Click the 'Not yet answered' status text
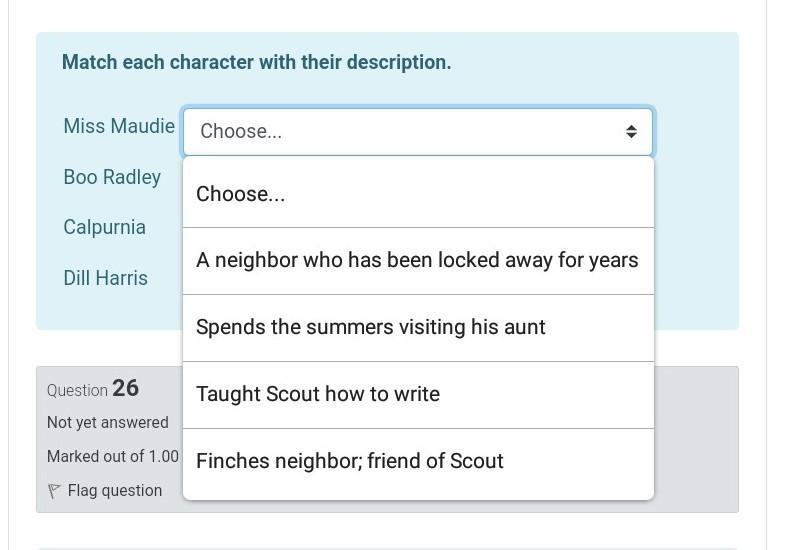The width and height of the screenshot is (787, 550). click(x=107, y=423)
